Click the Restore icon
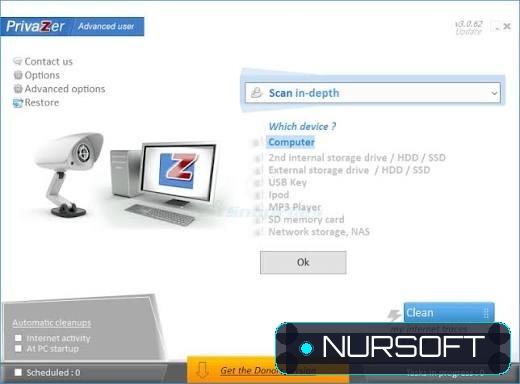 pos(18,103)
